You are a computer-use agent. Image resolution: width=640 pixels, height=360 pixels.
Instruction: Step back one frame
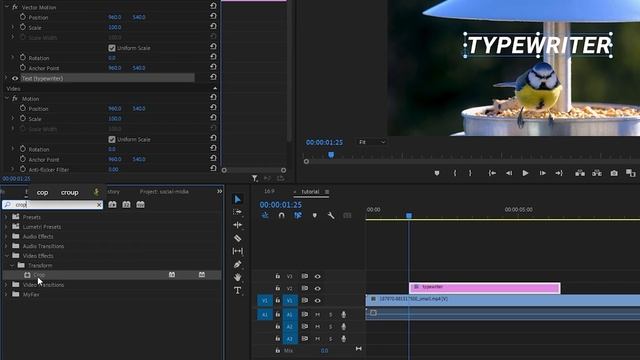point(509,173)
